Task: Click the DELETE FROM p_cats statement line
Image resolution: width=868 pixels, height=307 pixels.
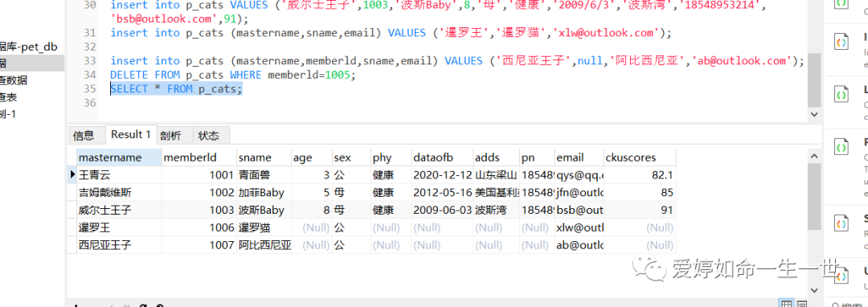Action: click(x=233, y=75)
